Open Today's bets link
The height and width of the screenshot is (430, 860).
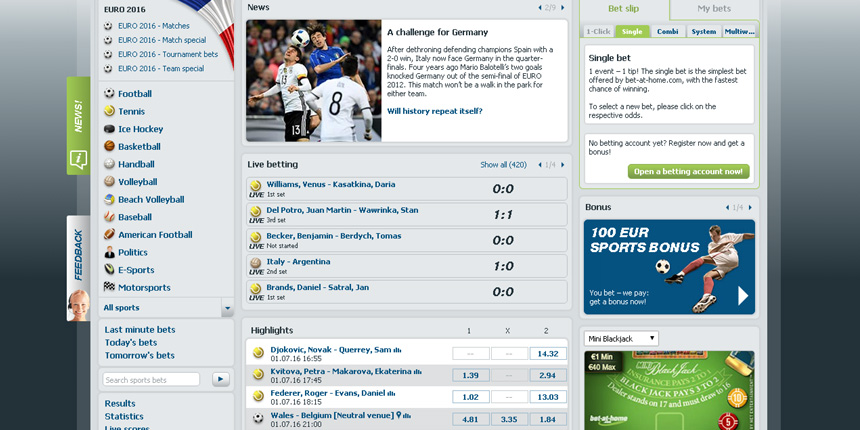tap(131, 342)
